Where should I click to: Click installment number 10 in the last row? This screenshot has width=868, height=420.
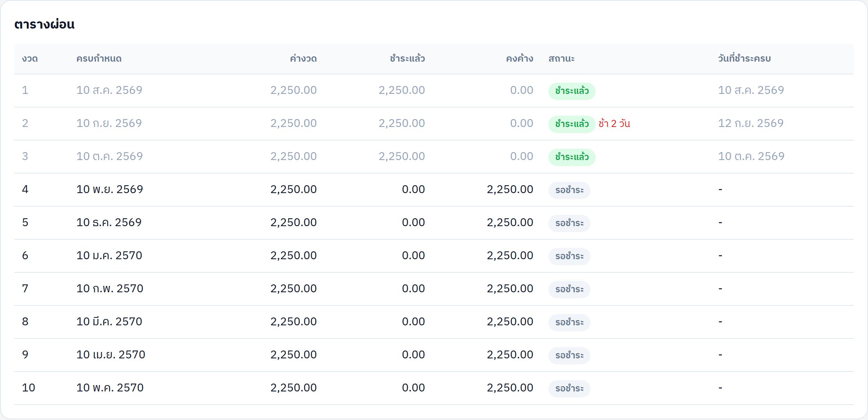tap(29, 388)
